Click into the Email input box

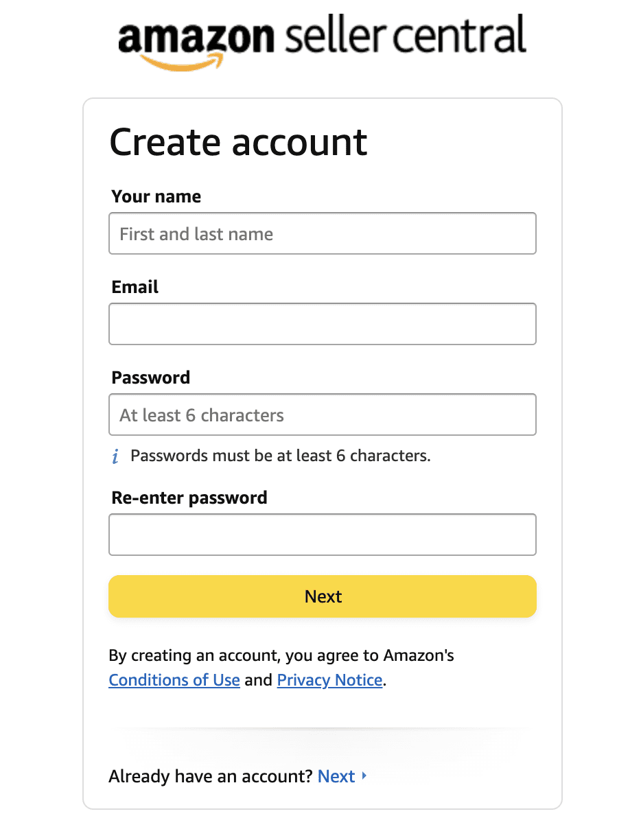[x=322, y=324]
